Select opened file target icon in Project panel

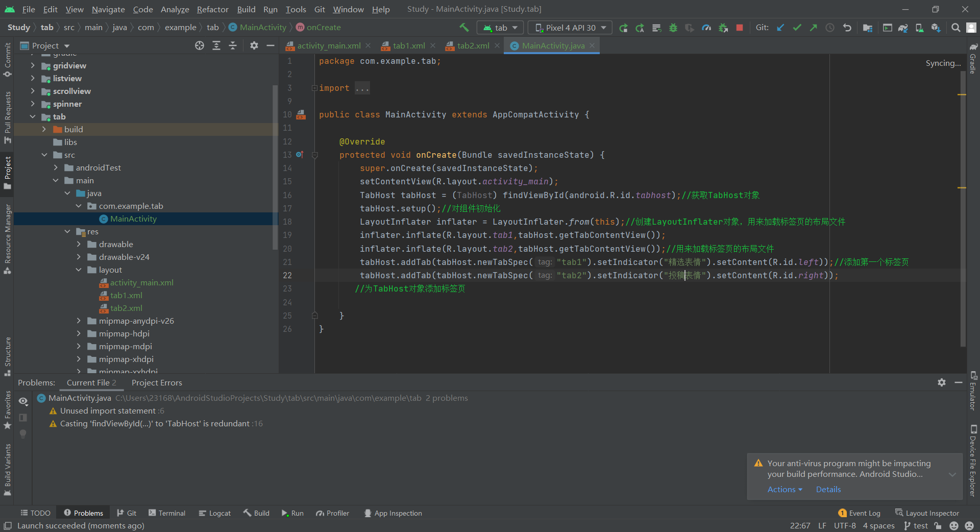click(x=200, y=46)
